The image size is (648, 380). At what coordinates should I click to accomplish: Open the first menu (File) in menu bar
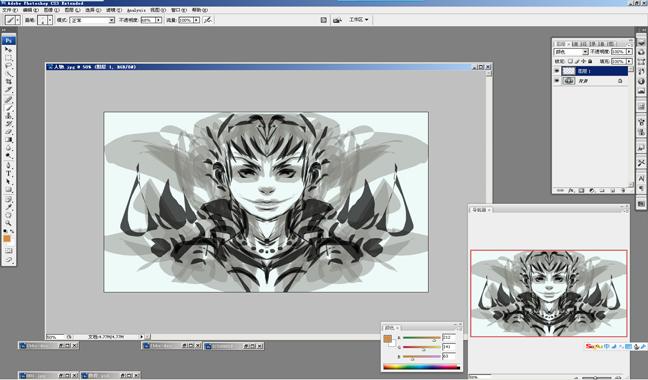[x=10, y=10]
